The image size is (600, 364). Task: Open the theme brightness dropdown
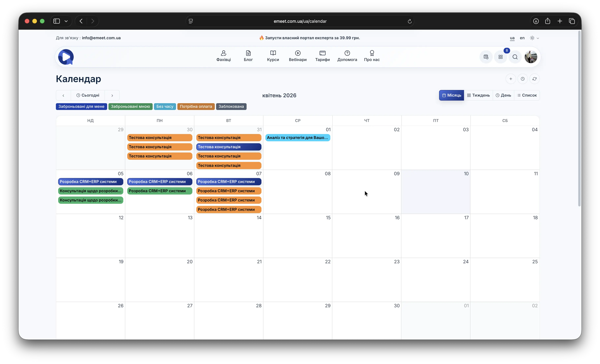(534, 38)
